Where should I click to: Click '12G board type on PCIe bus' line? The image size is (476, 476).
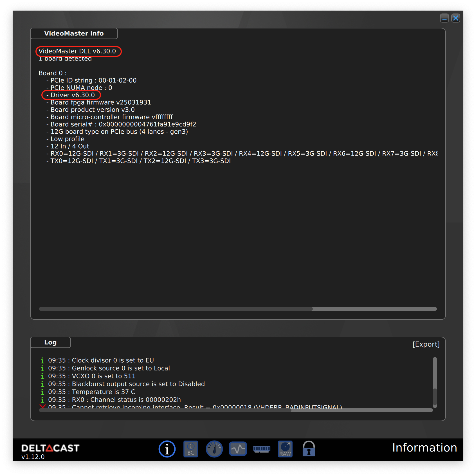pos(117,132)
